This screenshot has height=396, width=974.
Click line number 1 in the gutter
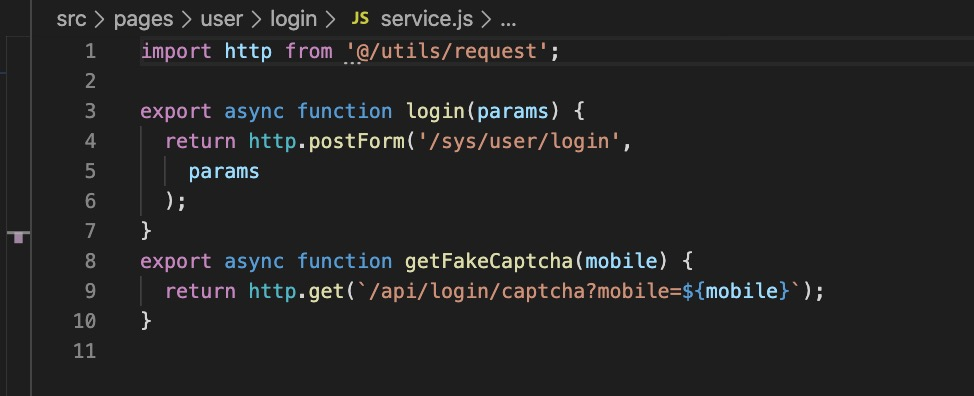point(91,51)
